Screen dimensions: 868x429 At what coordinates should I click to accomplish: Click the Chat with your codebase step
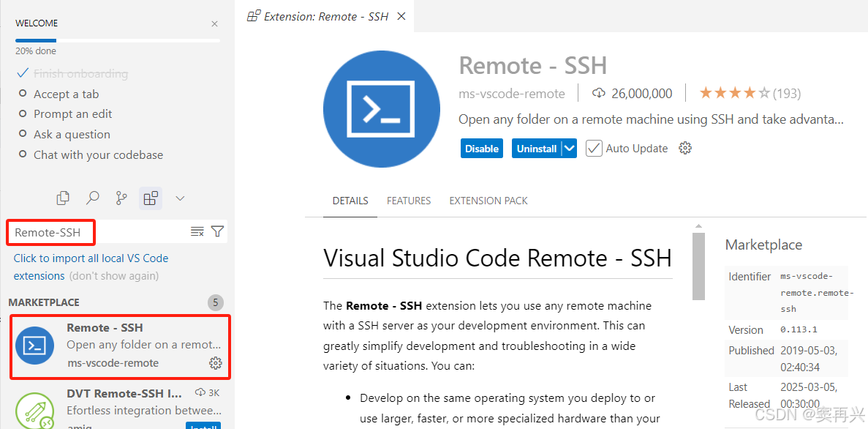pos(99,155)
